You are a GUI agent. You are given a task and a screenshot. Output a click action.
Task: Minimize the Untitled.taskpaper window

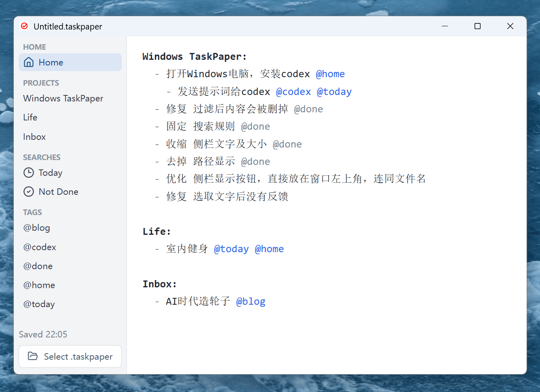tap(445, 26)
